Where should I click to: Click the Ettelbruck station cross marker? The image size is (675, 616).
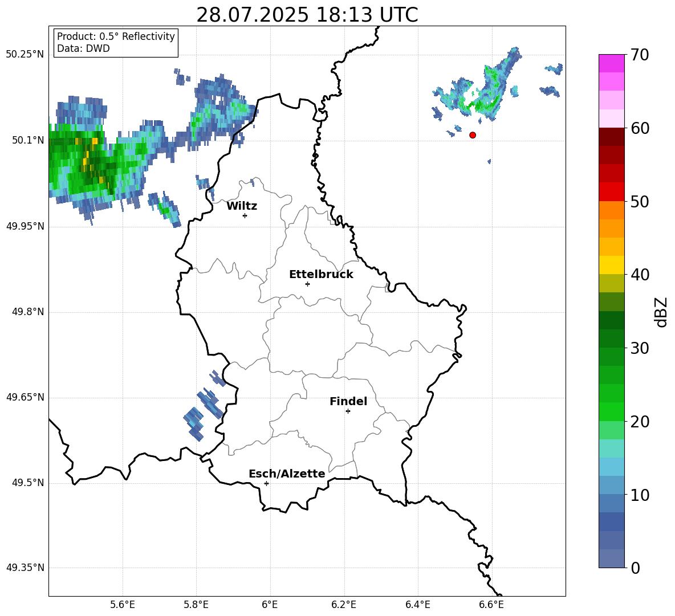307,284
